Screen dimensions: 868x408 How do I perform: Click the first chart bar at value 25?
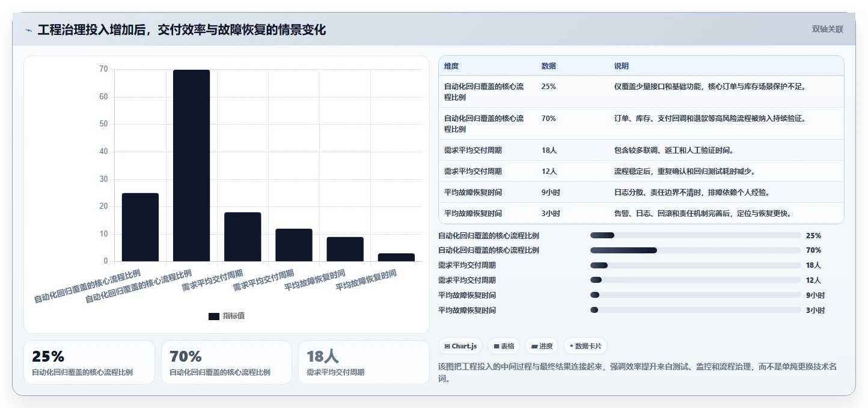[141, 227]
